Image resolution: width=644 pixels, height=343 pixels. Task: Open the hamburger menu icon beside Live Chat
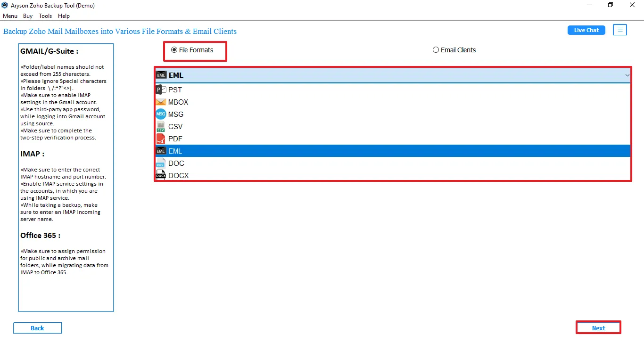[x=620, y=30]
